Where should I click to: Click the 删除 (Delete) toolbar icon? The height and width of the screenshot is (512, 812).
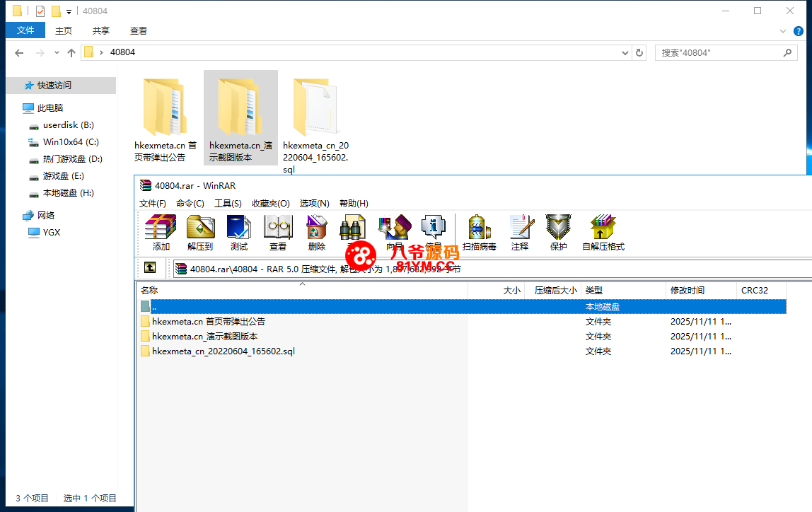pyautogui.click(x=317, y=232)
